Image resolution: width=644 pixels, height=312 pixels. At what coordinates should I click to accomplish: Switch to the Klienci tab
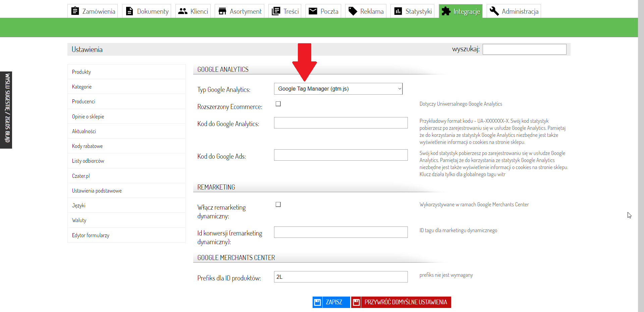pos(193,11)
